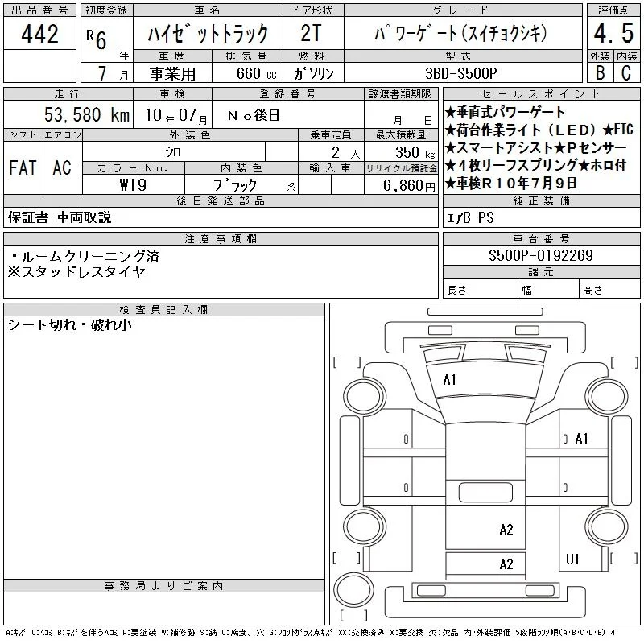This screenshot has width=644, height=644.
Task: Click the A1 mark beside the right door
Action: pos(581,439)
